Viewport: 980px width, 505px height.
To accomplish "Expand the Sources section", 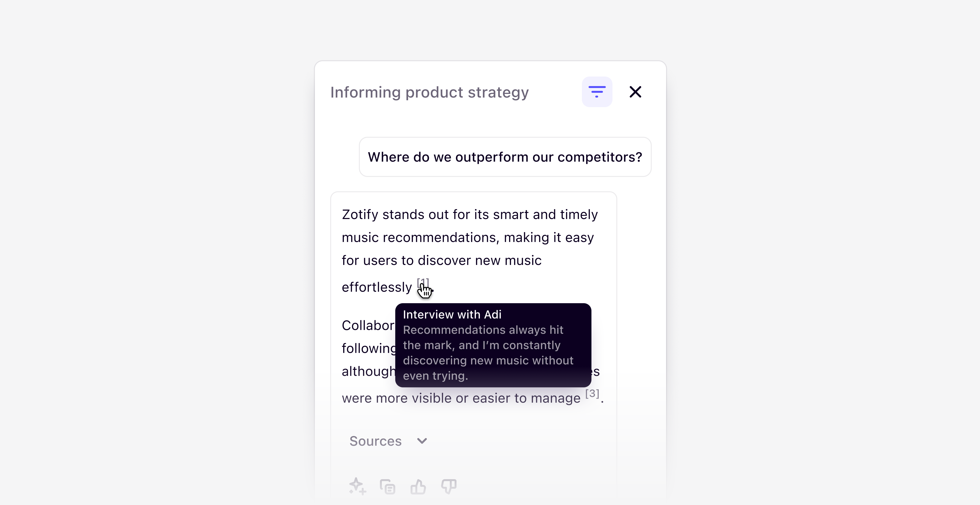I will (x=388, y=441).
